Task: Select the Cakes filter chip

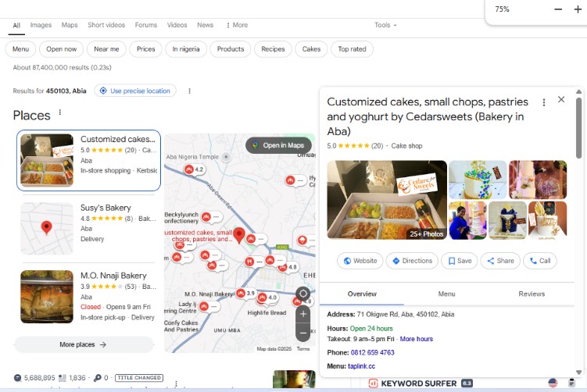Action: point(311,49)
